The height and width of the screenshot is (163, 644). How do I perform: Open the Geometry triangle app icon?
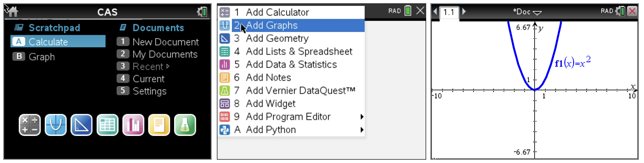81,125
